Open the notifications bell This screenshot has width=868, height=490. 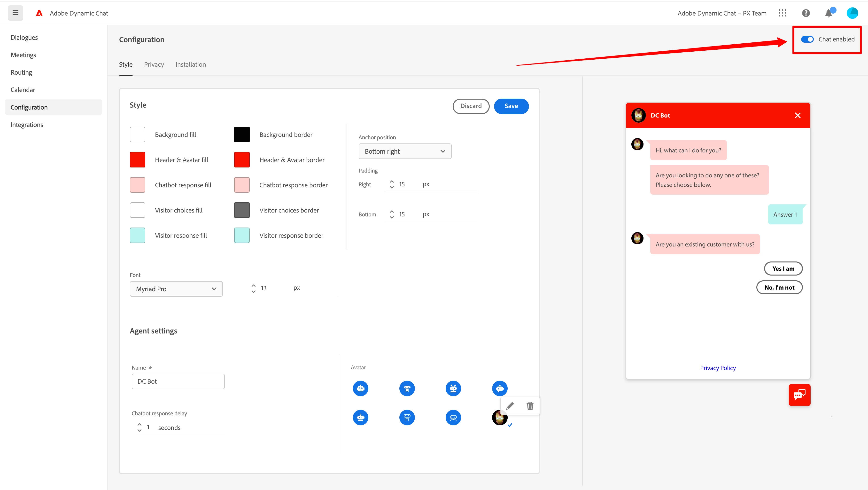tap(829, 14)
